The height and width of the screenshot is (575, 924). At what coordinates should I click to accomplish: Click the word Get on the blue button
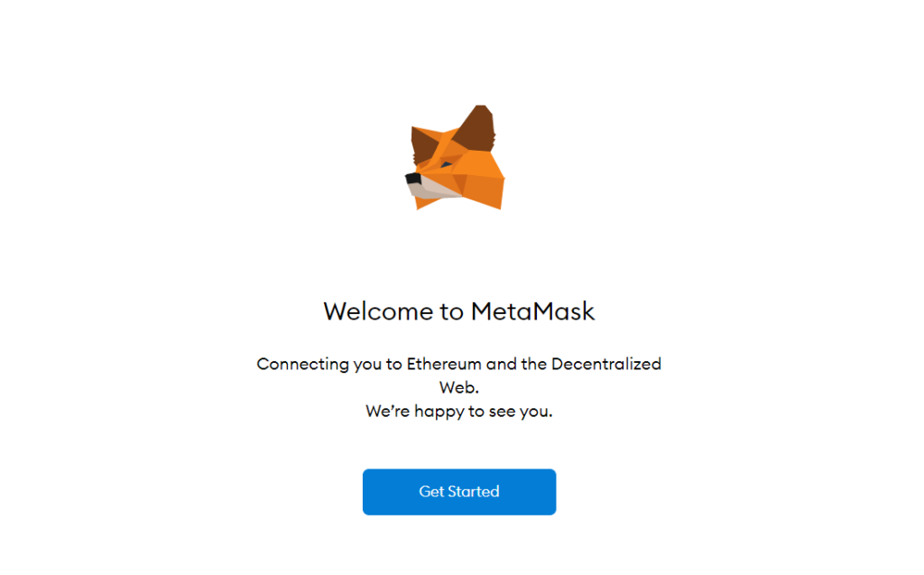(431, 492)
